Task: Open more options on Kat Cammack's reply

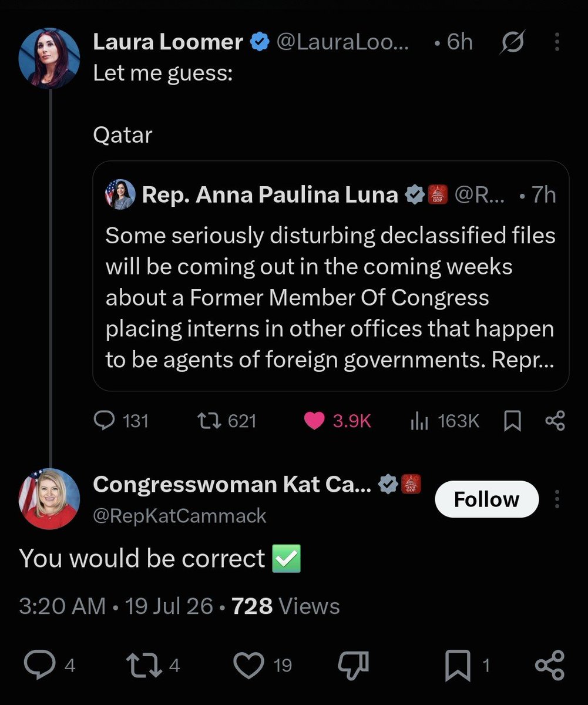Action: (x=557, y=499)
